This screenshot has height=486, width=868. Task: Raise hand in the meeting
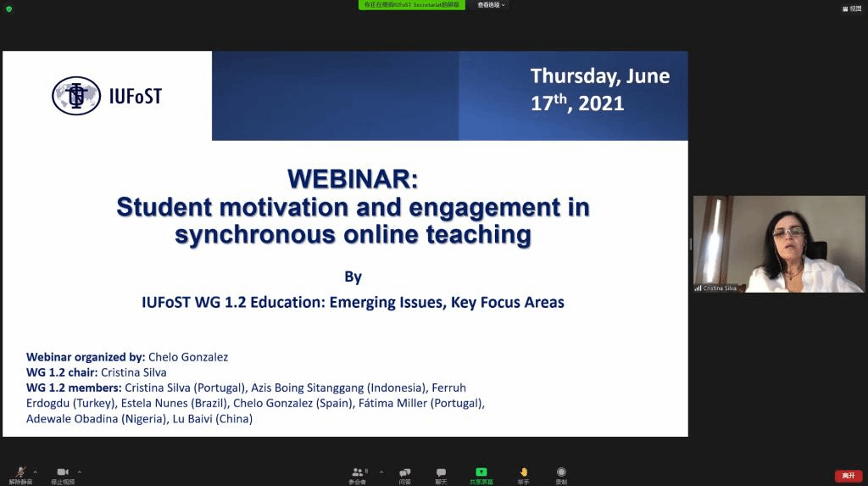pos(523,474)
